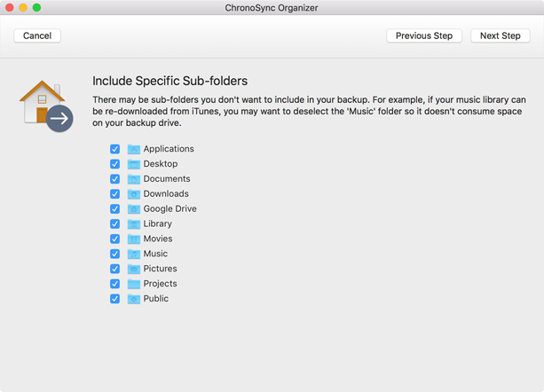Click the ChronoSync Organizer window title

[x=272, y=8]
